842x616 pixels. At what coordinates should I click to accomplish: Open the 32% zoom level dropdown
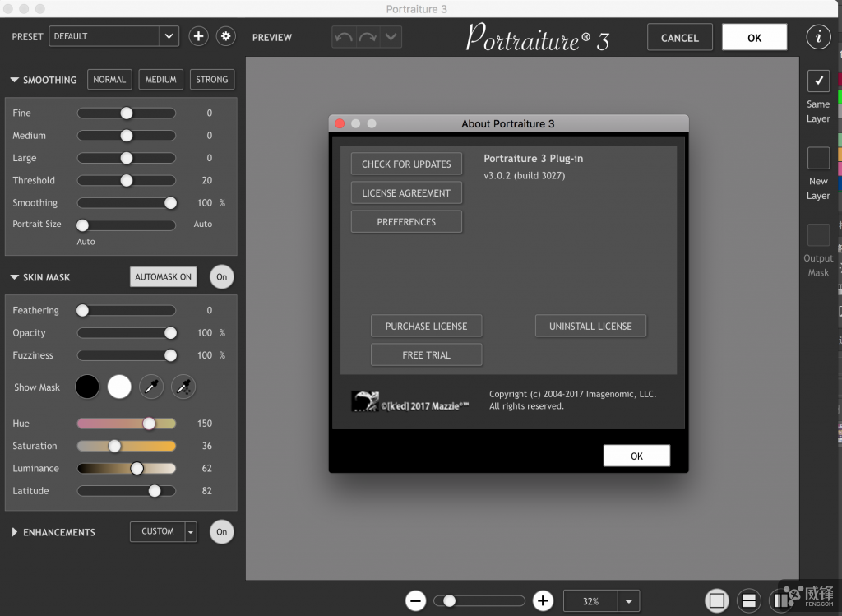coord(628,601)
